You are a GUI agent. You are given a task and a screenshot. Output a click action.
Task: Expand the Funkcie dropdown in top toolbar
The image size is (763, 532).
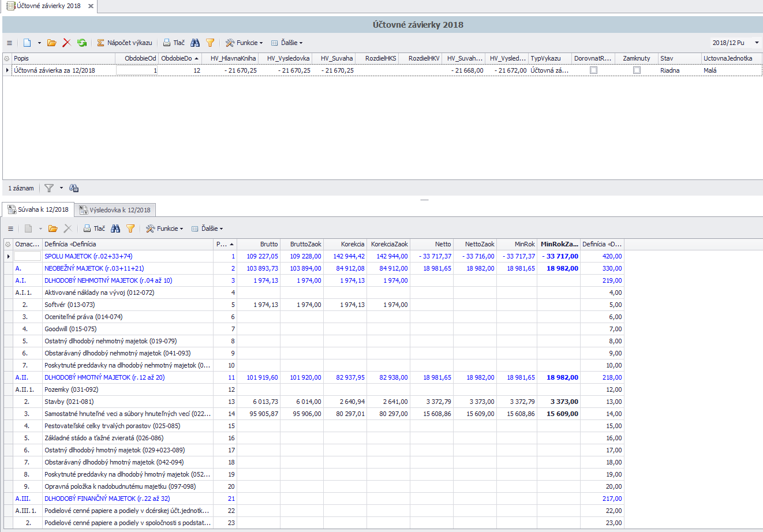click(x=244, y=43)
